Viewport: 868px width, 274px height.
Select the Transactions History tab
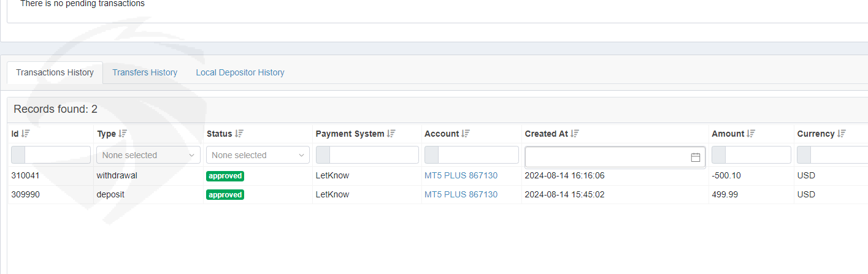[55, 72]
